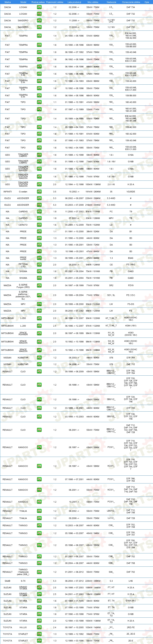Click the HI-LUX model cell

[23, 628]
